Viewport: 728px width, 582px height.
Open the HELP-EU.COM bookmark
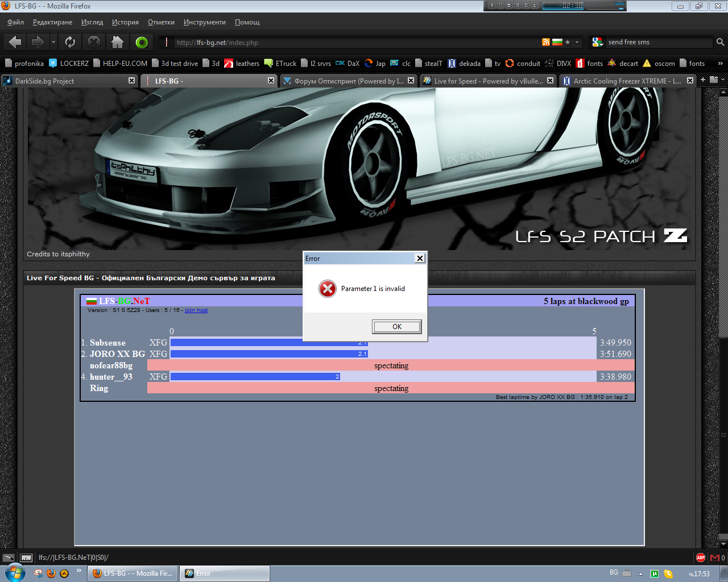120,64
